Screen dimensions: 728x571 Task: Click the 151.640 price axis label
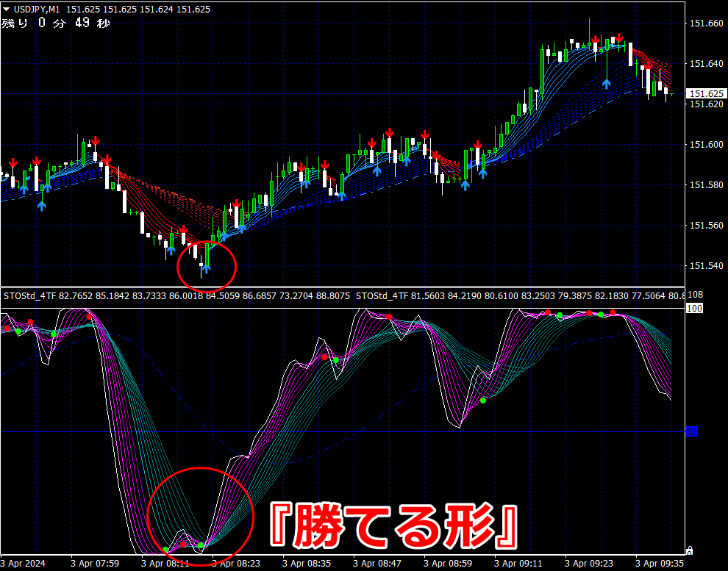[706, 63]
